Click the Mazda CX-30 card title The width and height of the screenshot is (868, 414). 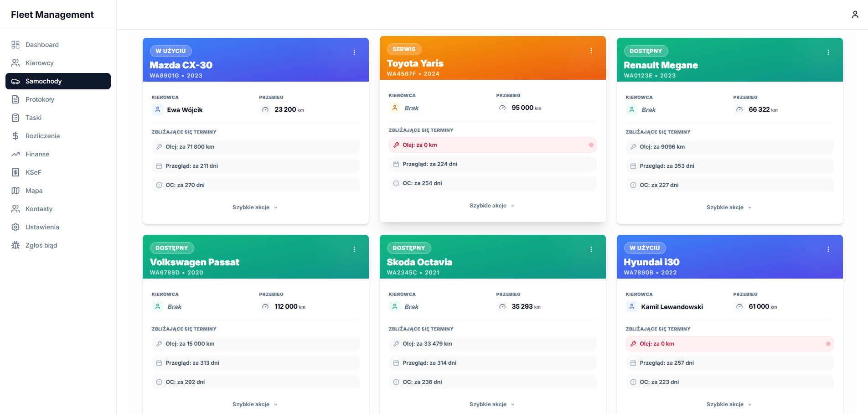181,65
